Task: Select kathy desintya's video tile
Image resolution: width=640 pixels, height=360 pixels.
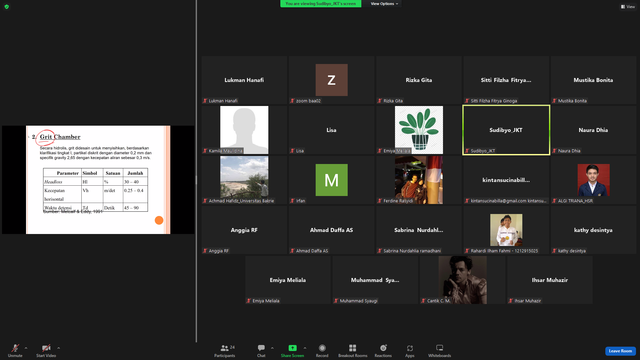Action: click(x=593, y=230)
